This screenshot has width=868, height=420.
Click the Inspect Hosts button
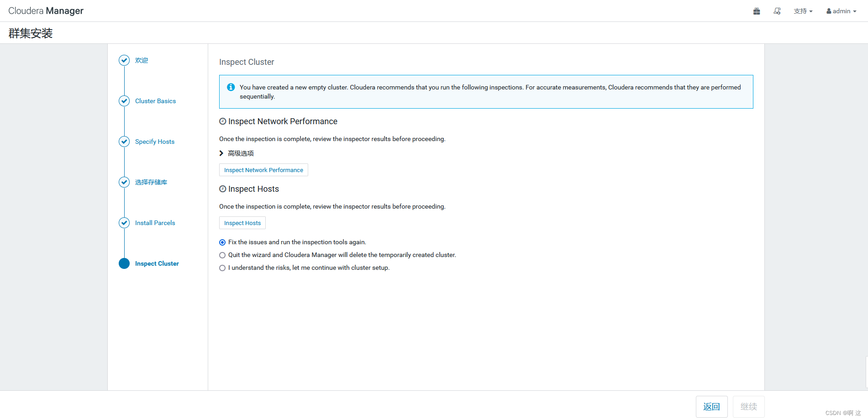coord(242,223)
